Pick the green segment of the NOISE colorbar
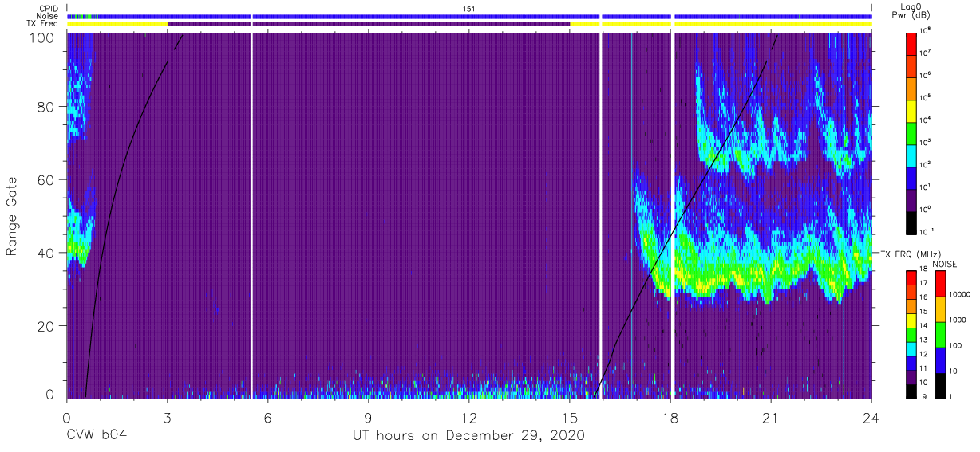The height and width of the screenshot is (452, 980). pyautogui.click(x=940, y=334)
